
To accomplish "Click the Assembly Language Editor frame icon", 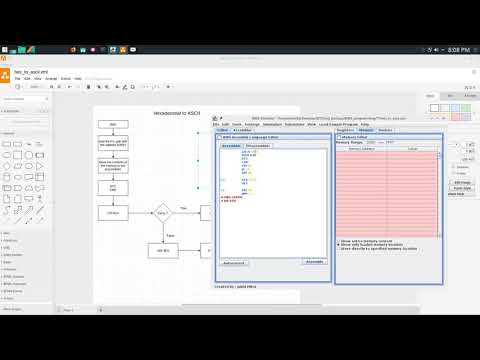I will click(x=219, y=137).
